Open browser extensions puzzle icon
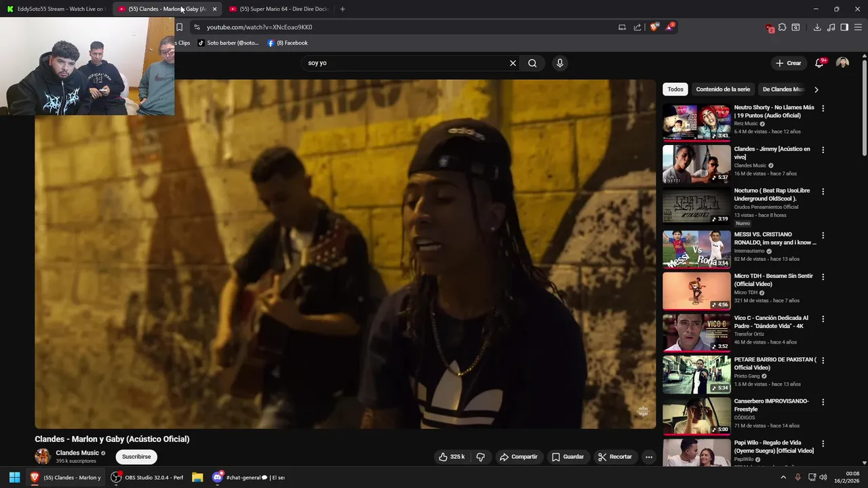Viewport: 868px width, 488px height. coord(782,27)
